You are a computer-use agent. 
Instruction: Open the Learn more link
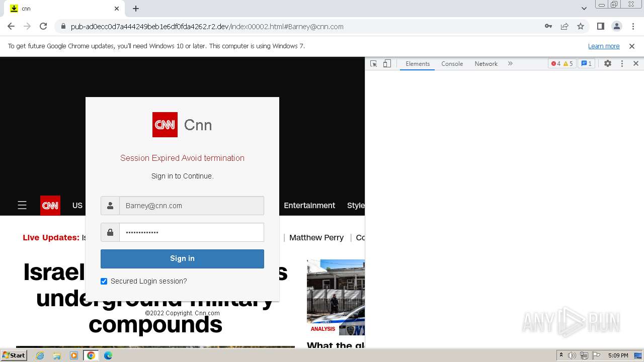point(604,46)
